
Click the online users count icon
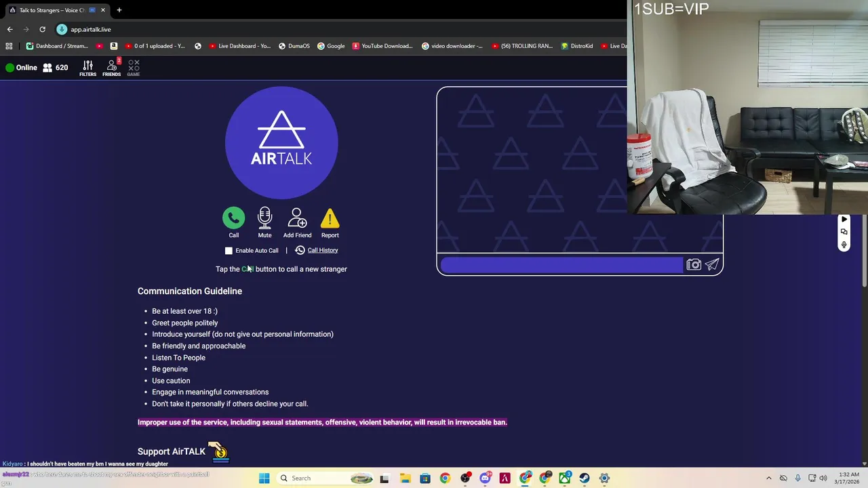47,68
